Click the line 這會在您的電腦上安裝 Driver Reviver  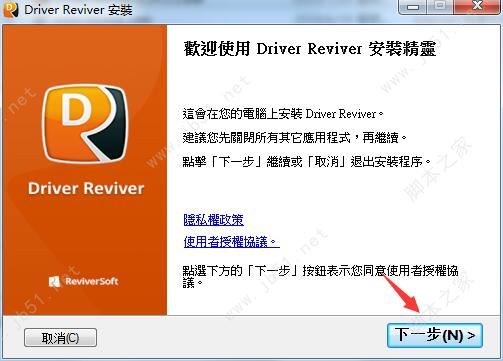(283, 114)
